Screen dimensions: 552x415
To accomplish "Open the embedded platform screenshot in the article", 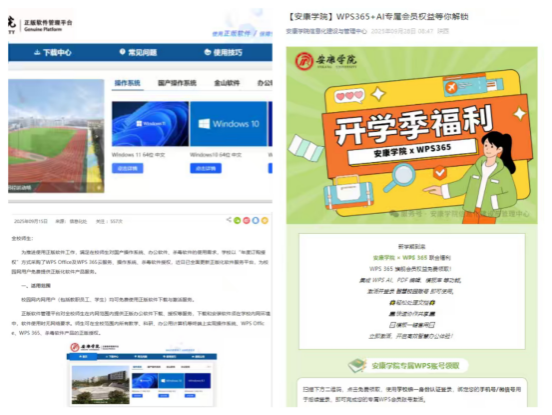I will point(142,374).
